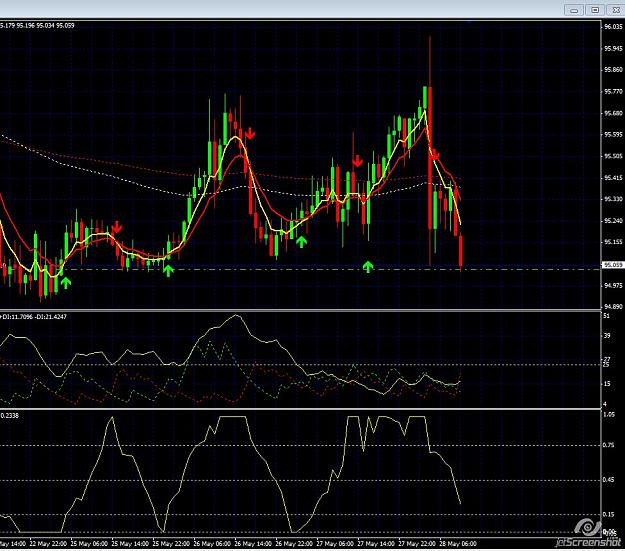This screenshot has height=551, width=625.
Task: Click lower indicator scale value 0.75
Action: [609, 445]
